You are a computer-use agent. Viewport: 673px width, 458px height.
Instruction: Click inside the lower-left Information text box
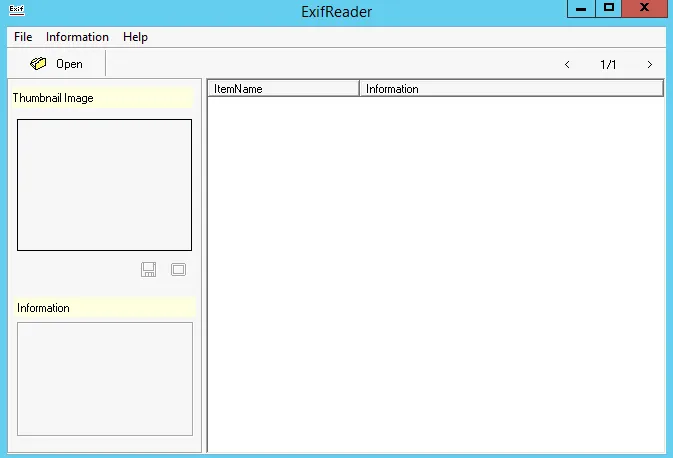point(104,378)
